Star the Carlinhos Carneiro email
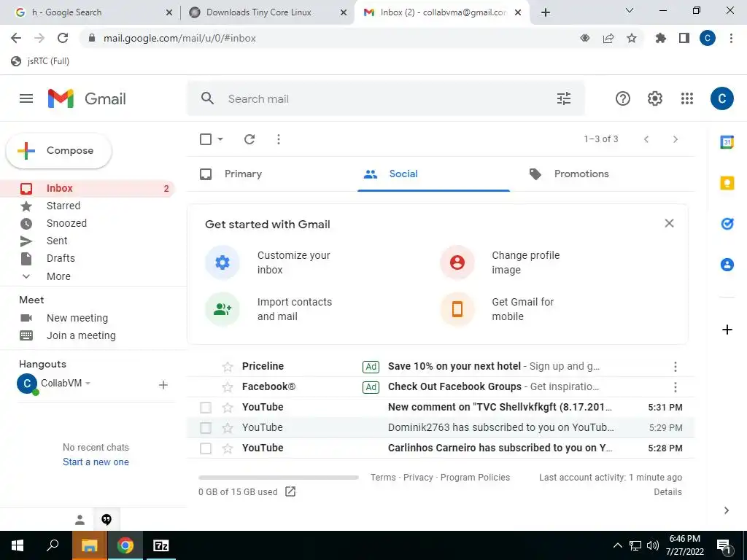Viewport: 747px width, 560px height. coord(228,448)
